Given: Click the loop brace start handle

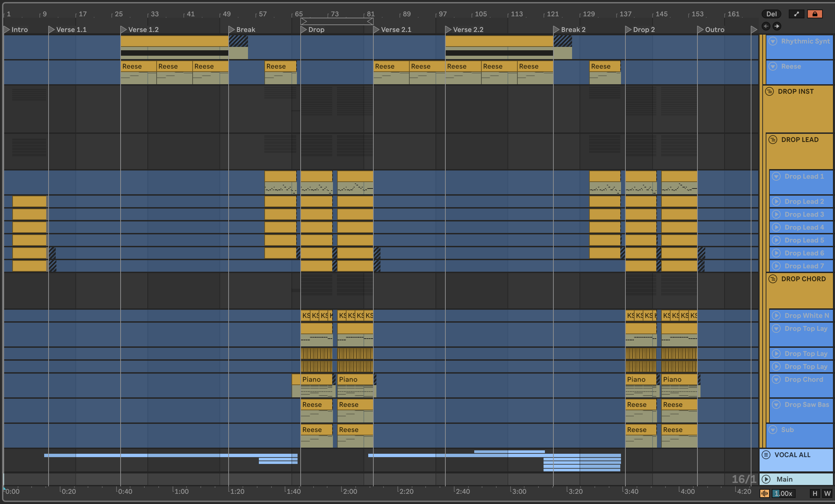Looking at the screenshot, I should tap(304, 21).
